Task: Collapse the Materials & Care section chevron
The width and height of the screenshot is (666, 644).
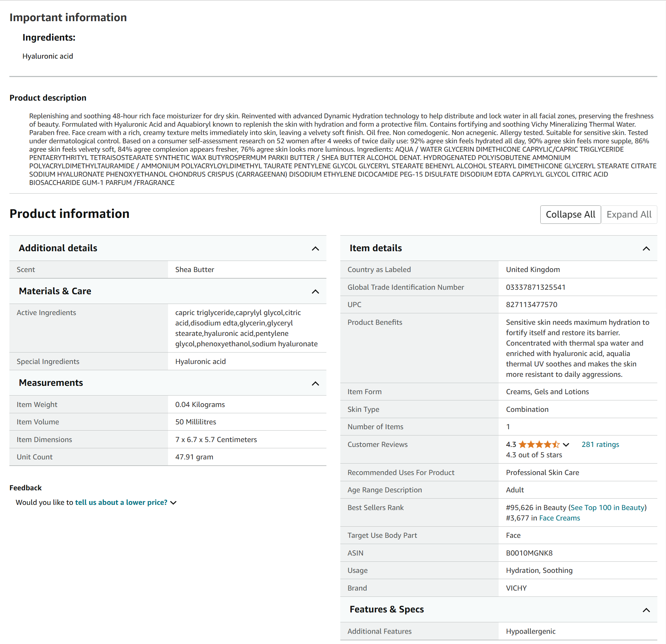Action: coord(315,291)
